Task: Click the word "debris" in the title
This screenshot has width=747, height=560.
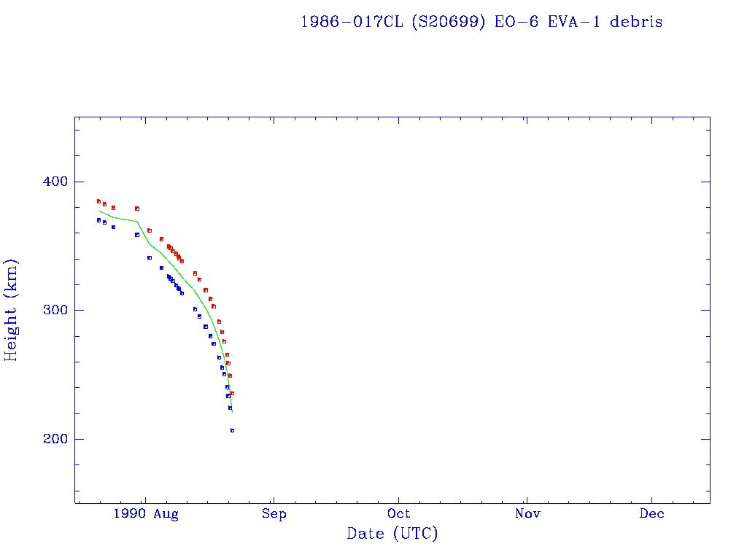Action: (x=636, y=22)
